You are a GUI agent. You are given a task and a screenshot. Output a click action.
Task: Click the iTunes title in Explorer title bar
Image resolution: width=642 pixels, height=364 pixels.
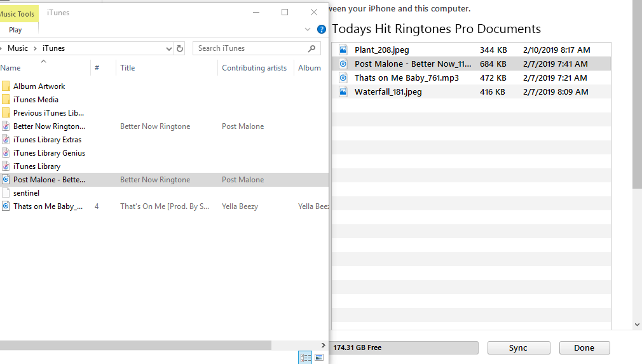58,13
